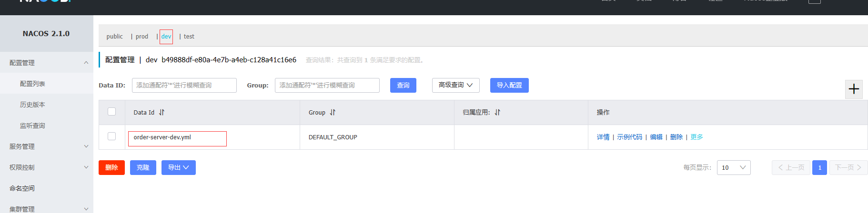Viewport: 868px width, 213px height.
Task: Switch to the public namespace tab
Action: 114,37
